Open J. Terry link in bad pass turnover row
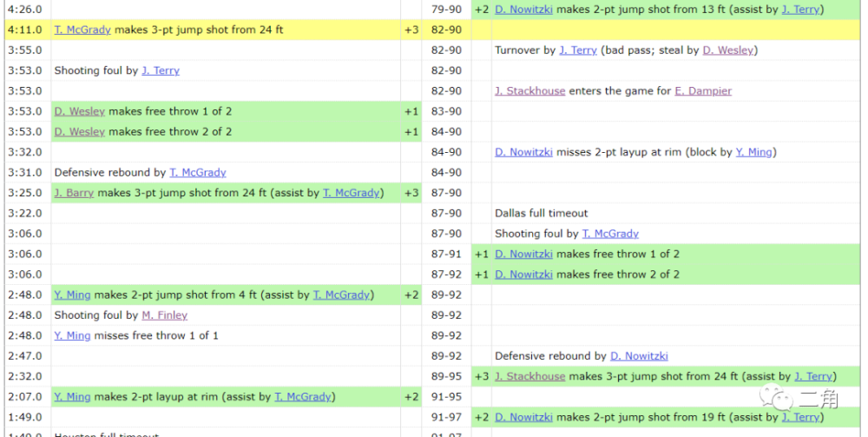The image size is (868, 437). pyautogui.click(x=578, y=50)
